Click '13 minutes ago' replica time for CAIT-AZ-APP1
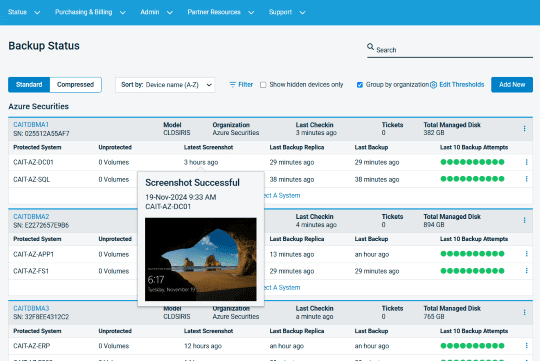Screen dimensions: 540x361 click(292, 254)
